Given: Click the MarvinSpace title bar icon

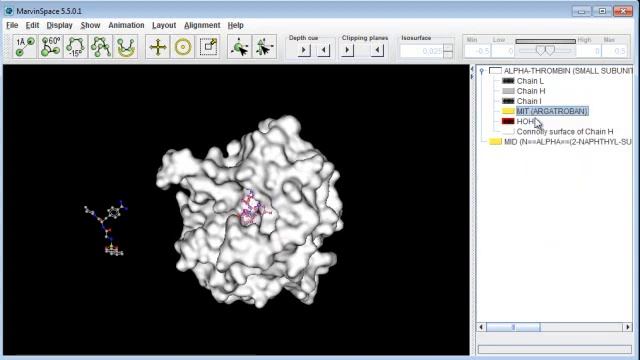Looking at the screenshot, I should 9,11.
